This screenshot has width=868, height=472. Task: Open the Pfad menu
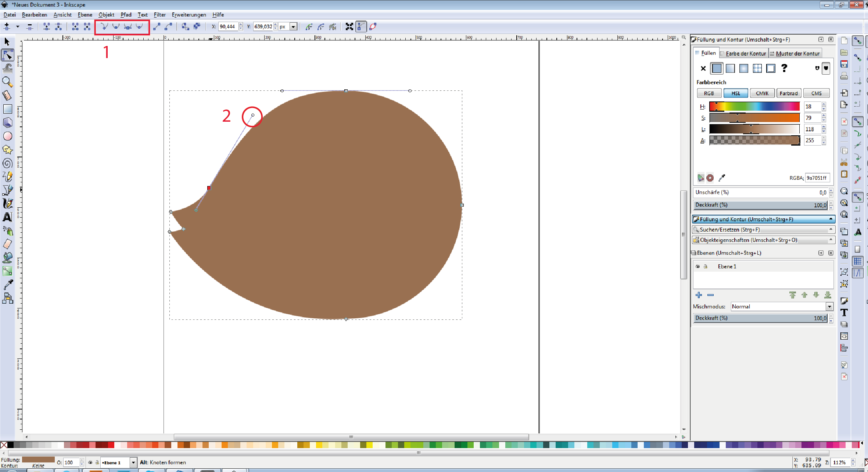[126, 15]
